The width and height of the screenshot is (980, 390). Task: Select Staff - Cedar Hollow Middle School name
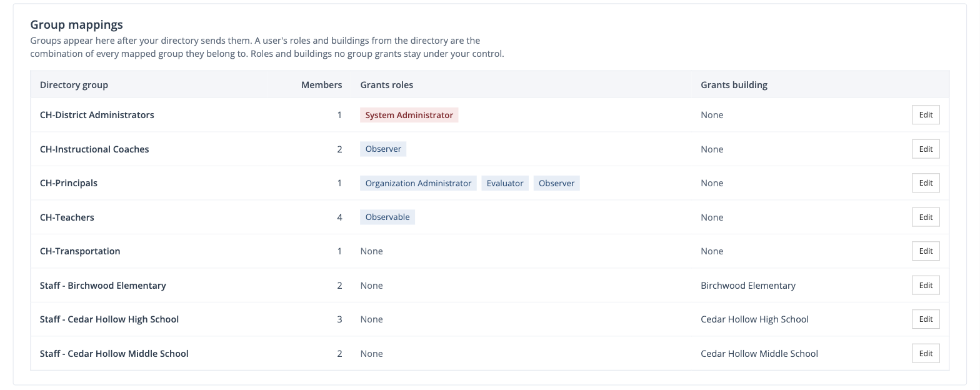click(114, 354)
